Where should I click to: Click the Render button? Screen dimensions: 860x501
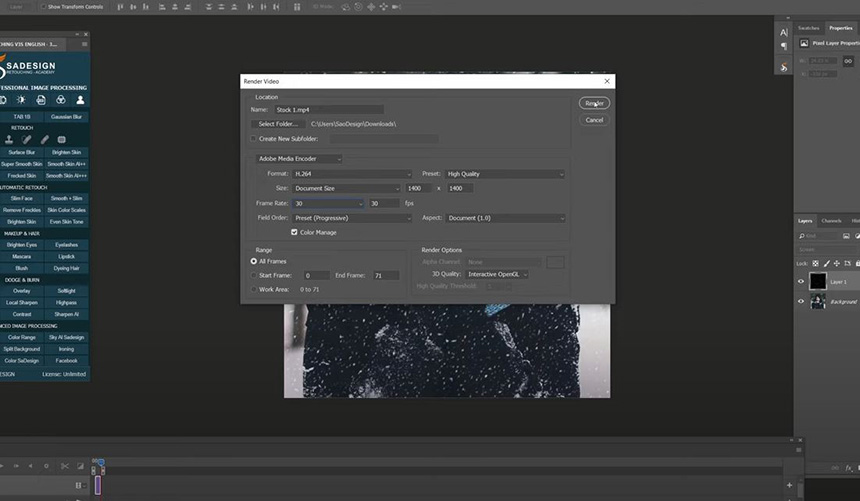(x=594, y=103)
